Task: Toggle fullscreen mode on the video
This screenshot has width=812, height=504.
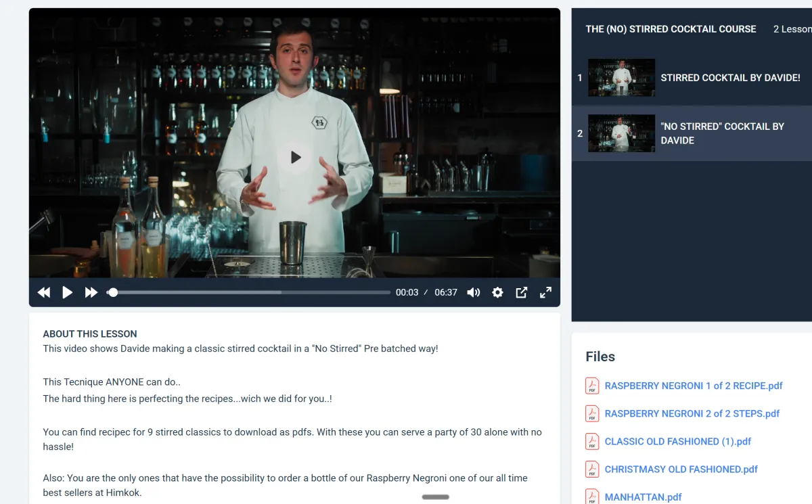Action: pos(545,293)
